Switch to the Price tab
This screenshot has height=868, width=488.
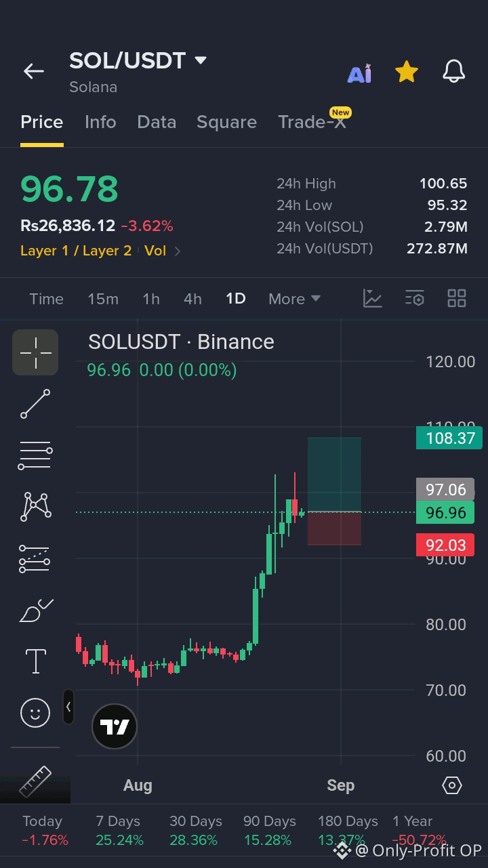(x=42, y=122)
